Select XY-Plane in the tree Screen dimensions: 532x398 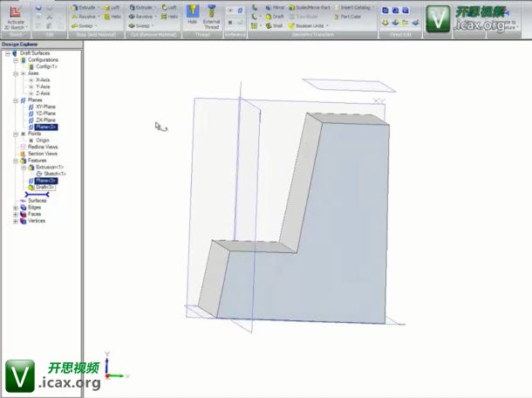click(45, 106)
